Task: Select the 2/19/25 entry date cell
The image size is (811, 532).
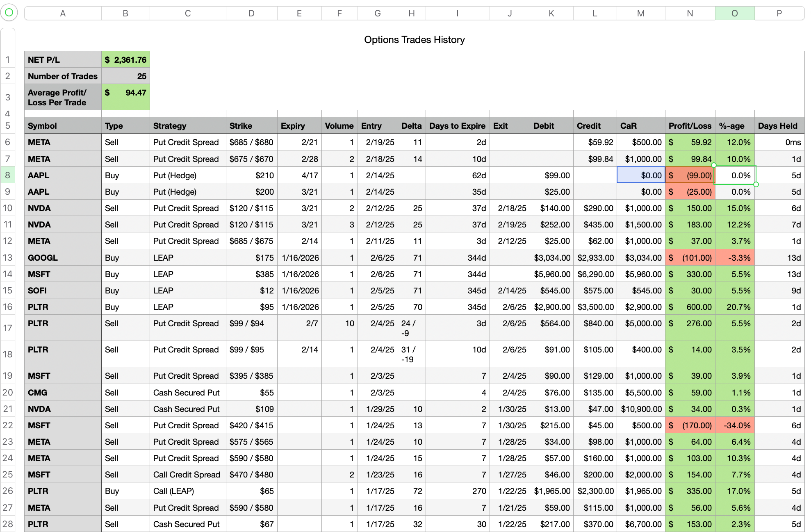Action: [x=378, y=142]
